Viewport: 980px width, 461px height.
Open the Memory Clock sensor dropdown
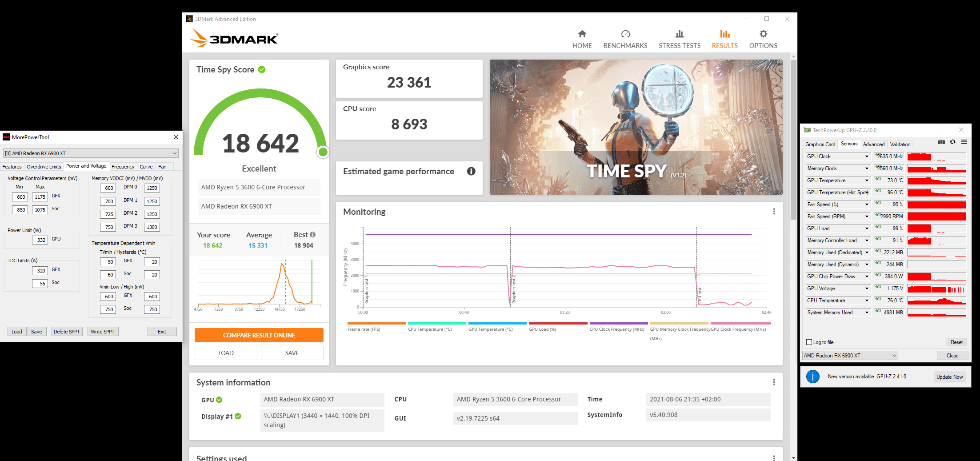tap(866, 168)
